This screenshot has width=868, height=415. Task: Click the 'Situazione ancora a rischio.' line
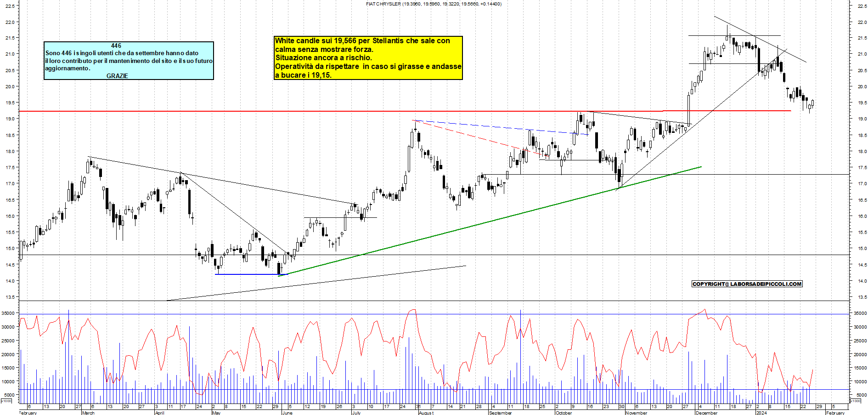click(x=323, y=57)
